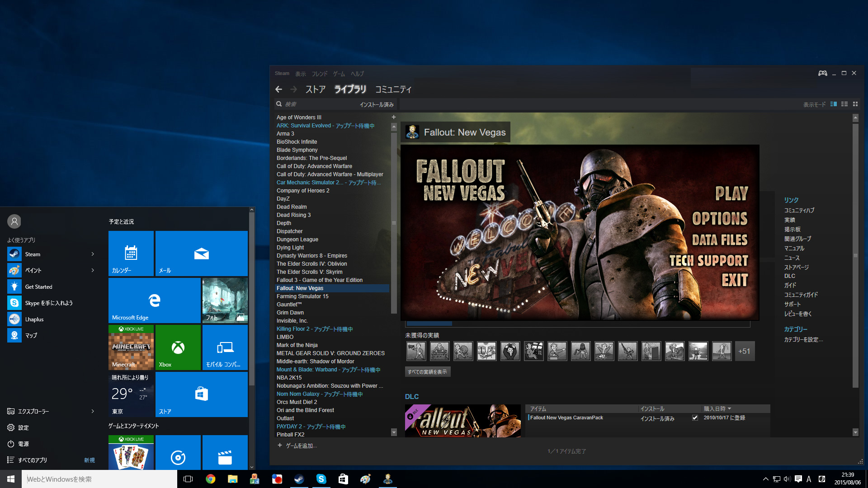Open action center notification icon
The width and height of the screenshot is (868, 488).
798,479
